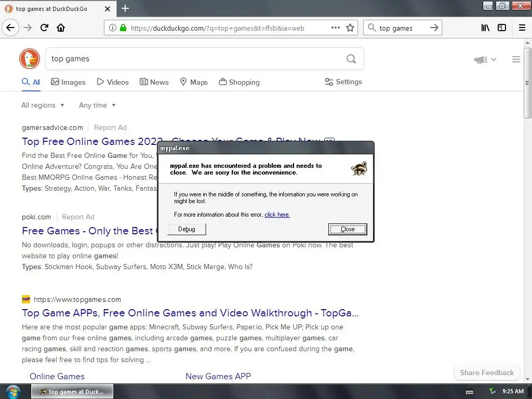Viewport: 532px width, 399px height.
Task: Open DuckDuckGo Settings
Action: pos(343,82)
